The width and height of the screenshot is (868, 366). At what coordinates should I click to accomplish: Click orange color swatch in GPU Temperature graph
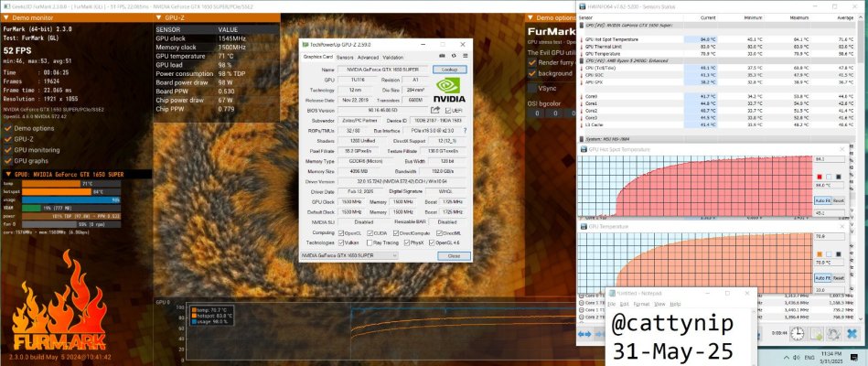[820, 254]
